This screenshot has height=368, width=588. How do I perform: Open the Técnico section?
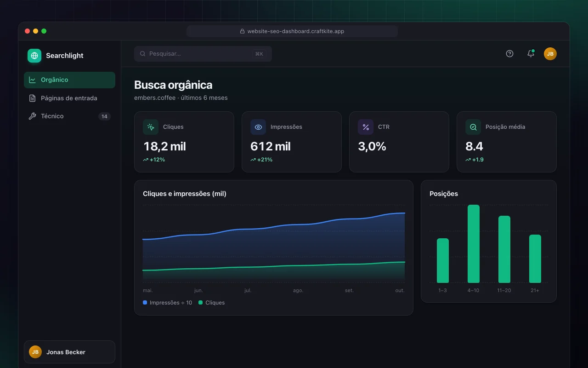(69, 116)
